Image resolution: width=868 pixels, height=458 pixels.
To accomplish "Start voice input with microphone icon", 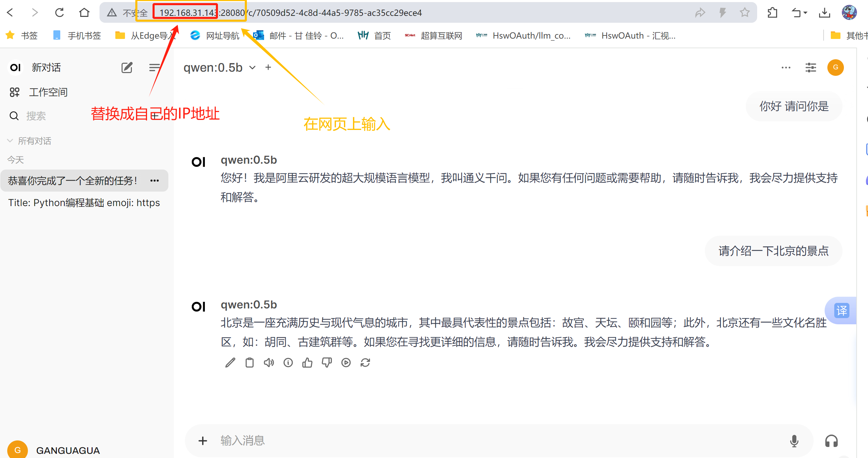I will coord(794,441).
